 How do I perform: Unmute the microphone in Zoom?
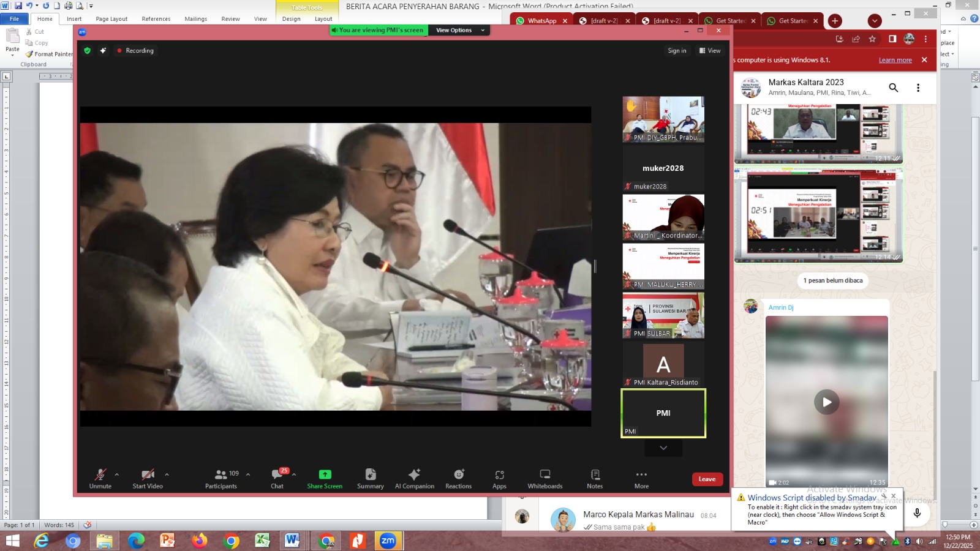[100, 478]
